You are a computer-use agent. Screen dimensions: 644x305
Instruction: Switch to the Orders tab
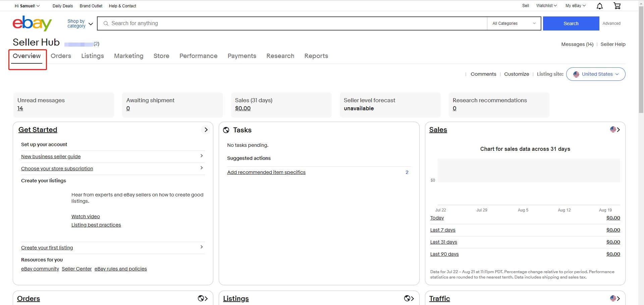(x=61, y=56)
